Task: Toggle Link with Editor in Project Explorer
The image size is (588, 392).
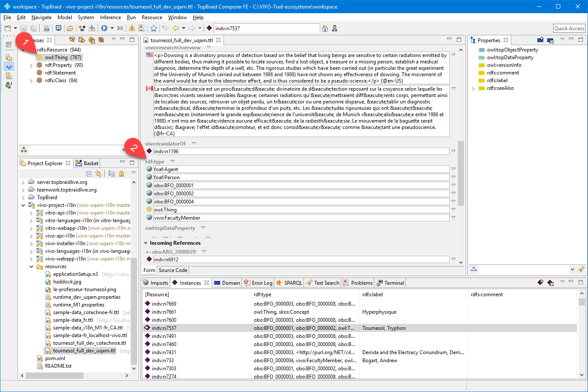Action: [x=98, y=174]
